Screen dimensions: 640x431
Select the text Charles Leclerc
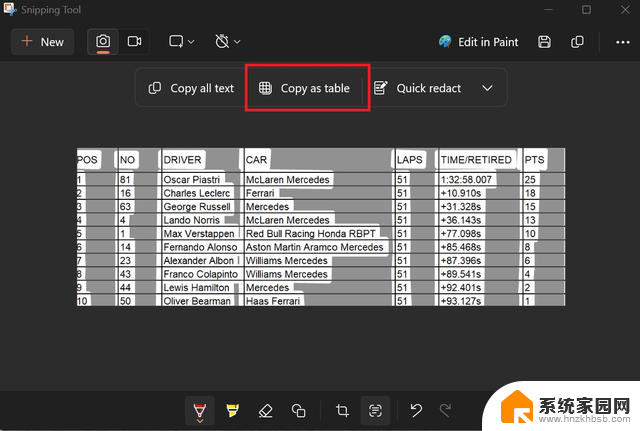click(197, 193)
